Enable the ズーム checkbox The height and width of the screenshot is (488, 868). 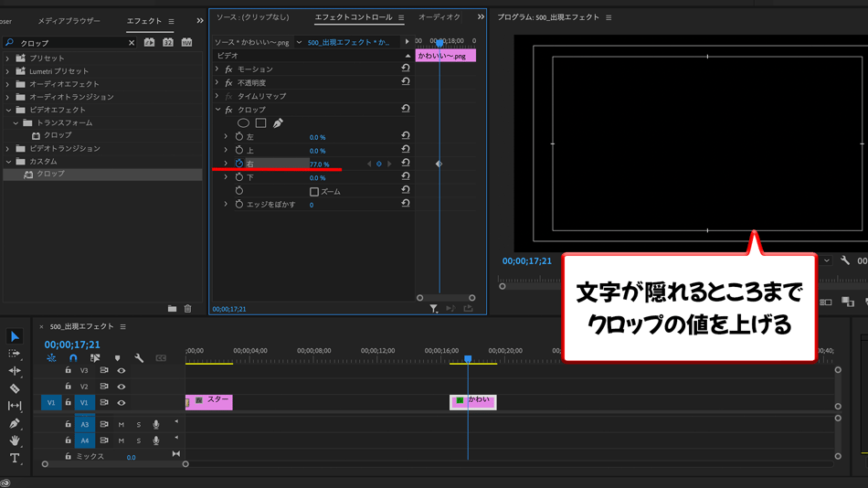click(x=314, y=192)
